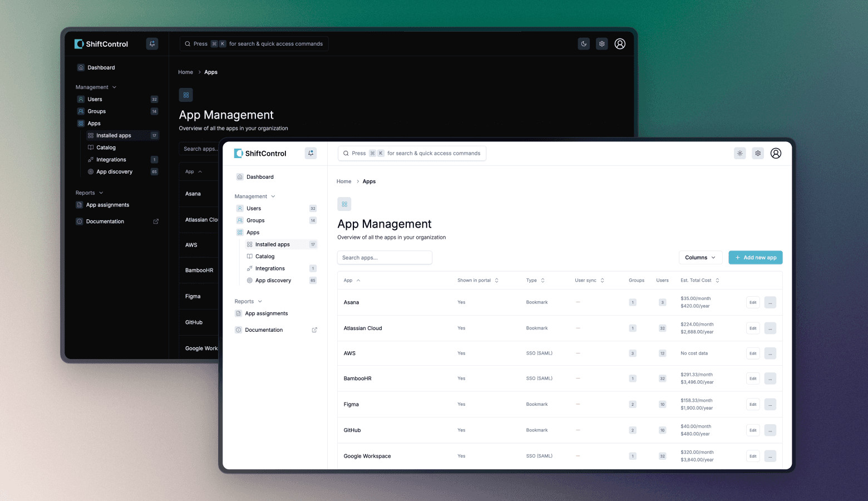This screenshot has height=501, width=868.
Task: Open more options for the Asana row
Action: tap(770, 302)
